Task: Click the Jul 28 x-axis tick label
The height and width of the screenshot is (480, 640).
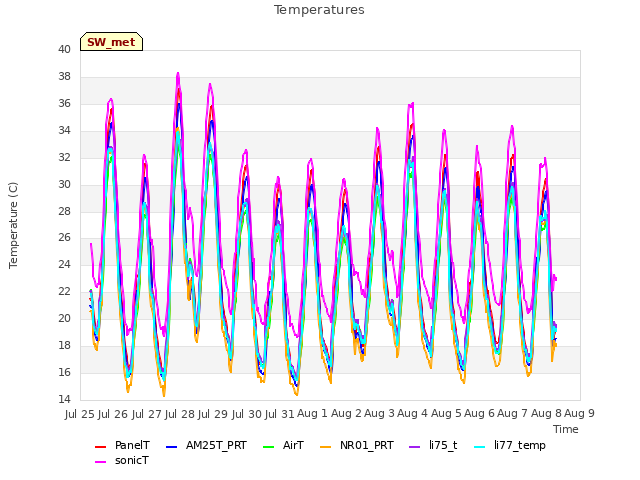Action: point(180,414)
